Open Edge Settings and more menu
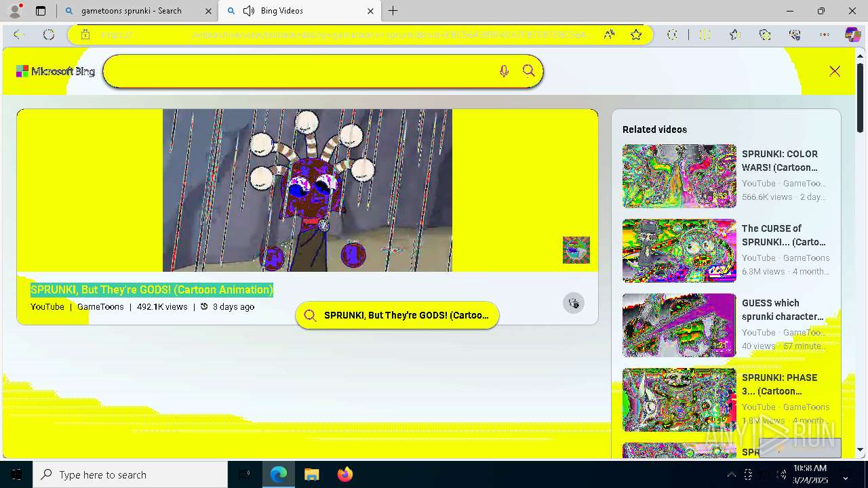The height and width of the screenshot is (488, 868). [x=825, y=35]
